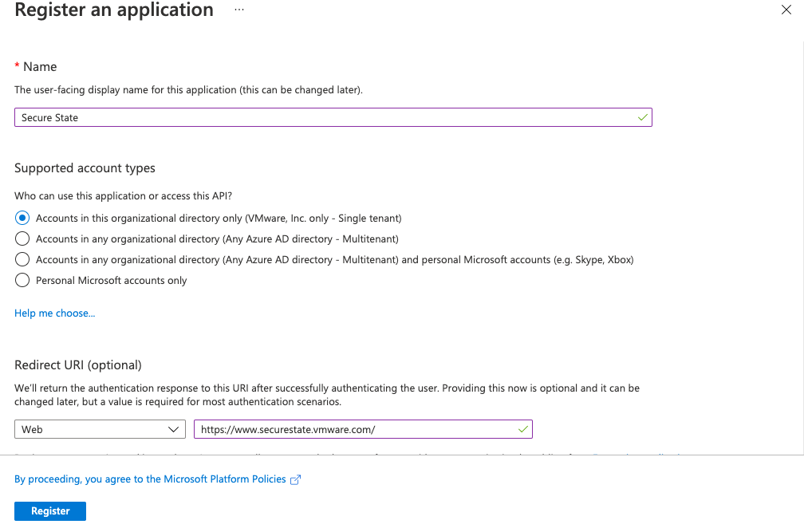Choose Any Azure AD directory Multitenant option
This screenshot has height=532, width=804.
[x=22, y=238]
